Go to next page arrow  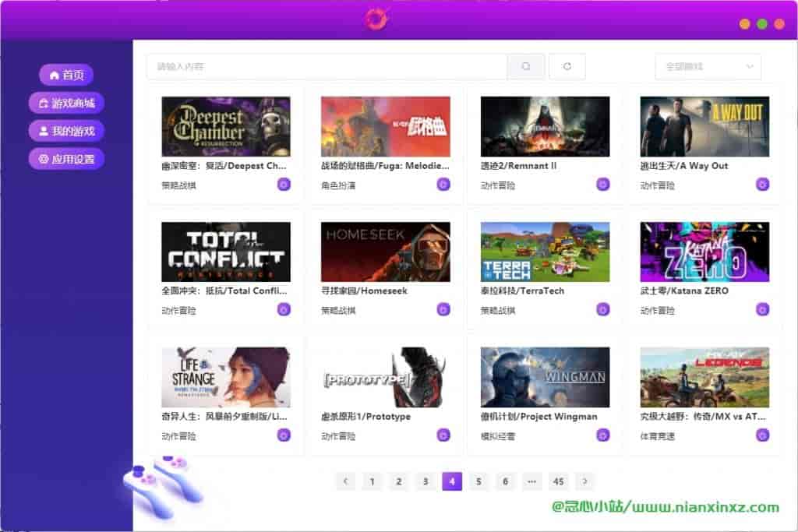(x=584, y=481)
